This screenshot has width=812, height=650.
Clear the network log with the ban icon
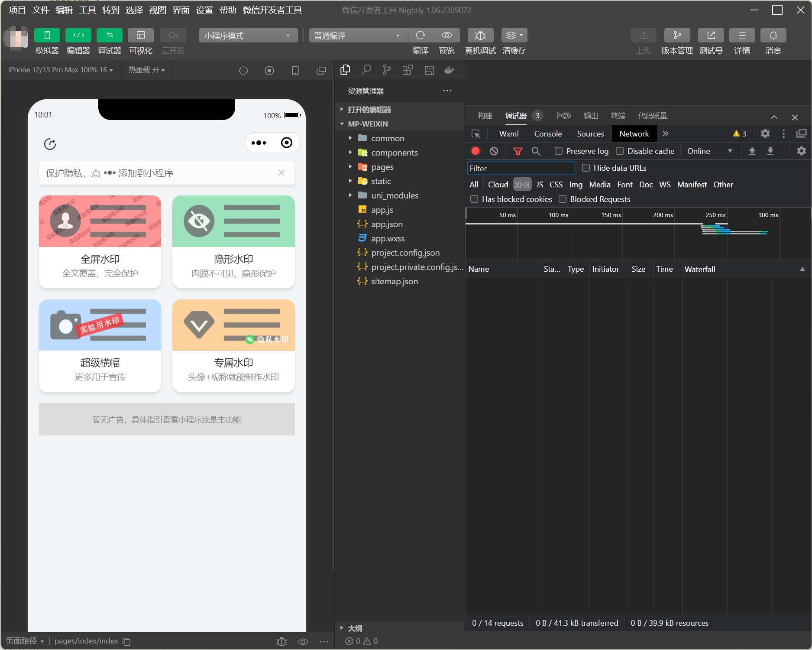(x=494, y=151)
